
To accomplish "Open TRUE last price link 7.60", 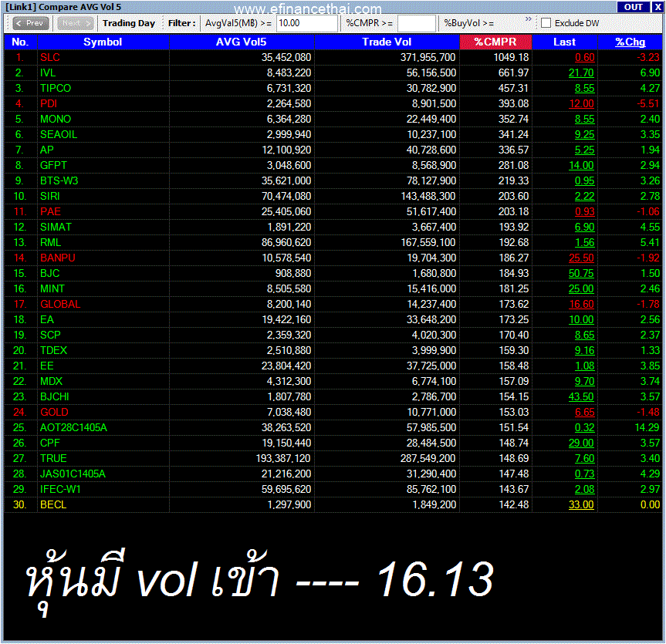I will (x=585, y=458).
